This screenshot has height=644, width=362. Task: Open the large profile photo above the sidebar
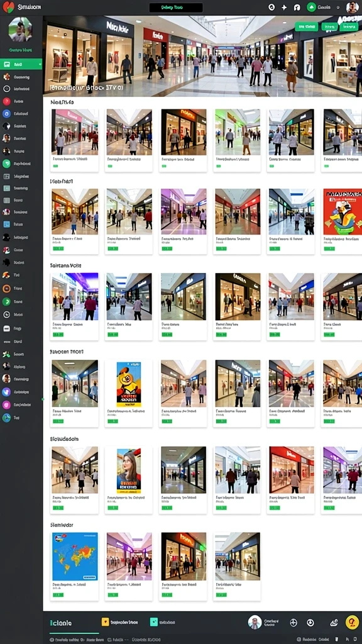[x=20, y=30]
